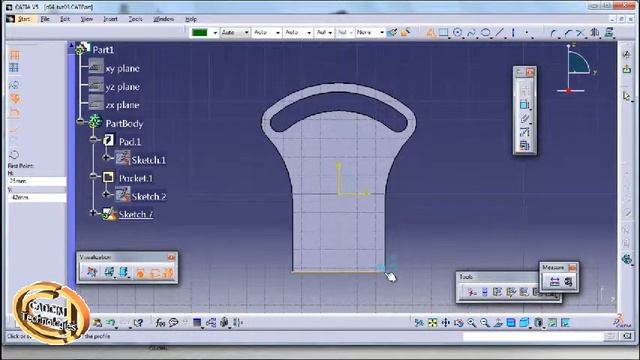Select the Ellipse sketch tool

(485, 33)
